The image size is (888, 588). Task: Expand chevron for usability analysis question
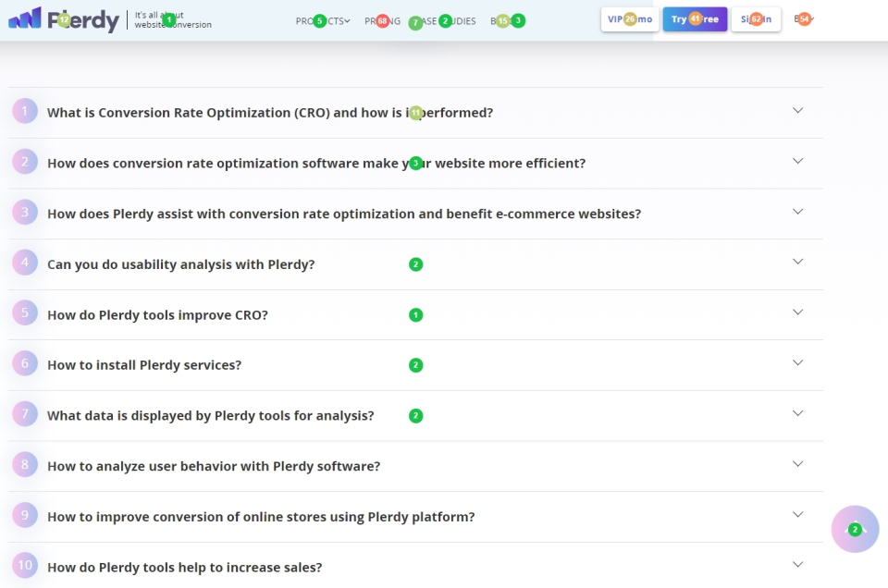(x=798, y=262)
